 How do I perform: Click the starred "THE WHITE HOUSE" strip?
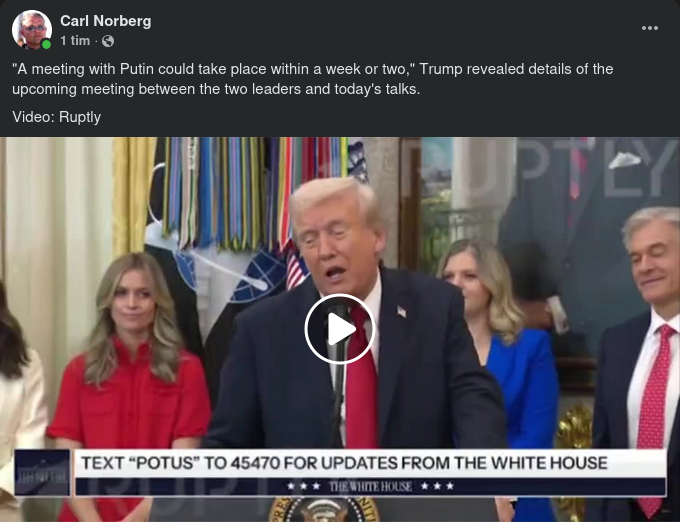coord(370,486)
